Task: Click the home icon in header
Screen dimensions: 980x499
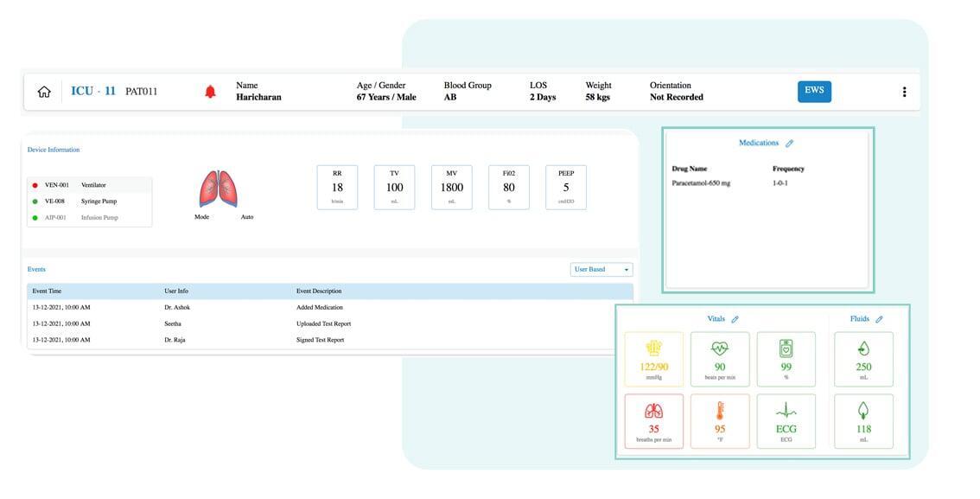Action: 44,92
